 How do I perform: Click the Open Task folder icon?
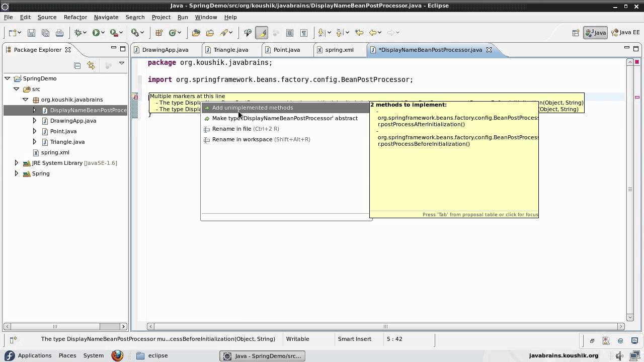210,33
